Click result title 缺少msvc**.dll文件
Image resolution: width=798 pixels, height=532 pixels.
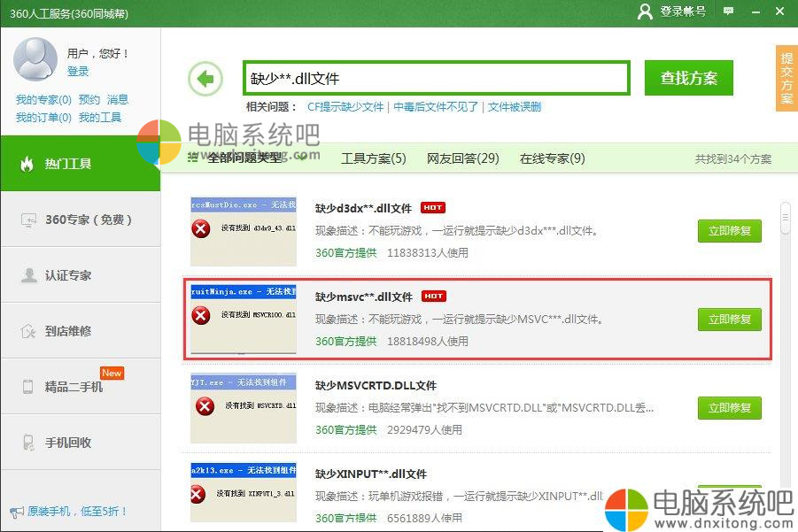point(364,297)
